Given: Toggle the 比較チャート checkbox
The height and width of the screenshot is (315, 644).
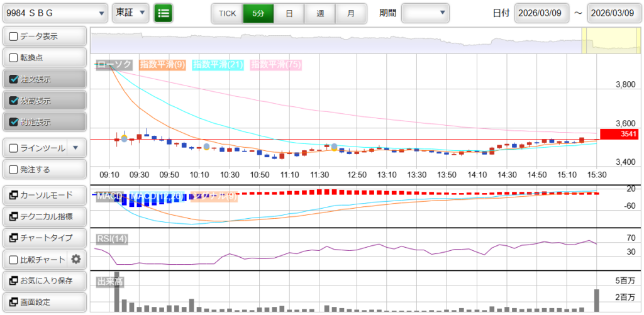Looking at the screenshot, I should pos(14,259).
